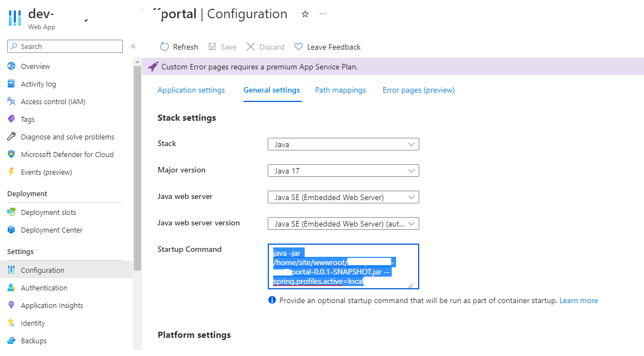Open the Java web server version dropdown
This screenshot has height=356, width=644.
pyautogui.click(x=343, y=224)
